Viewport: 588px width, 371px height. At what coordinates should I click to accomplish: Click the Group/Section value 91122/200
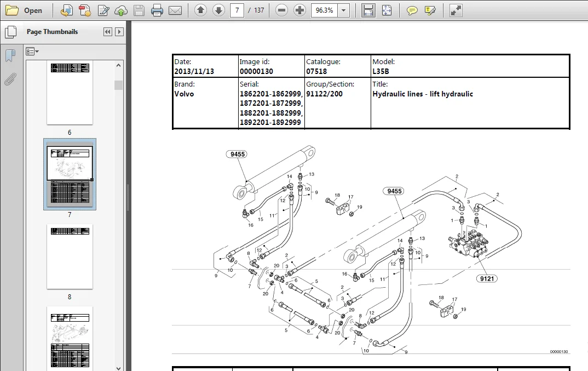click(x=324, y=94)
